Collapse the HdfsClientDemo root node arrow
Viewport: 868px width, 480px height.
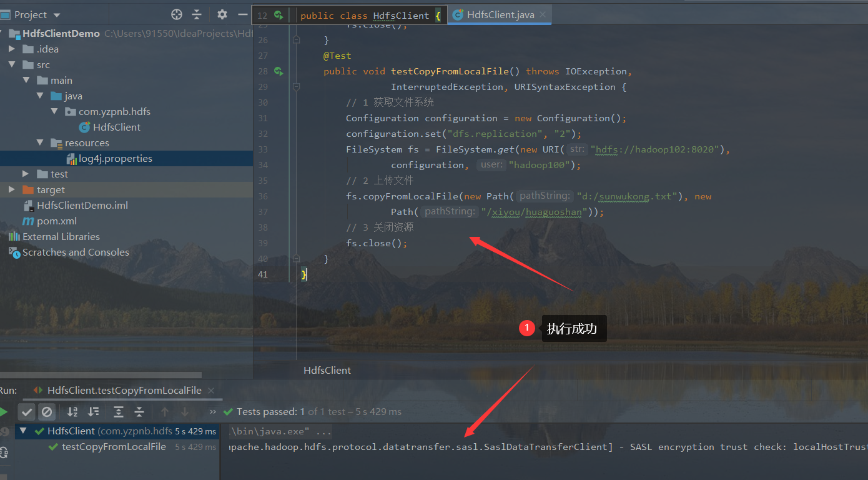tap(2, 34)
